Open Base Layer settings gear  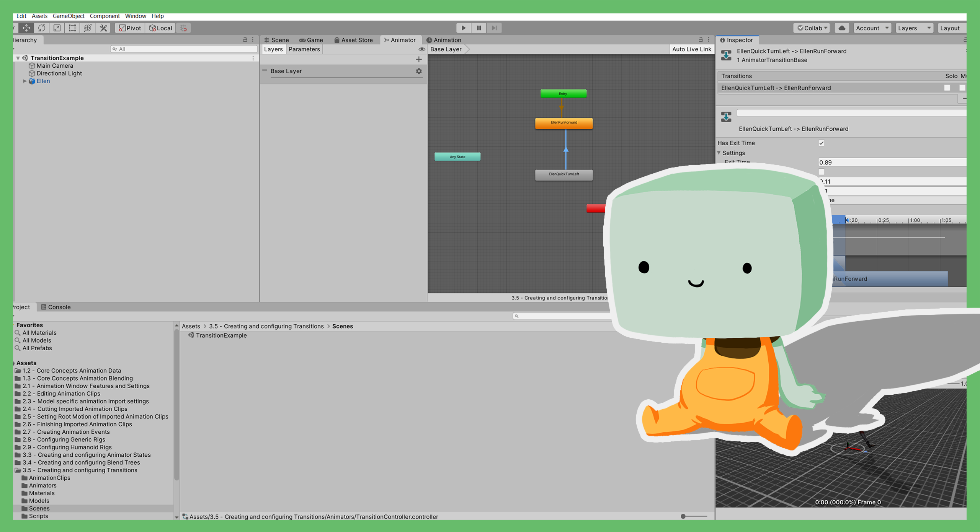[x=418, y=71]
